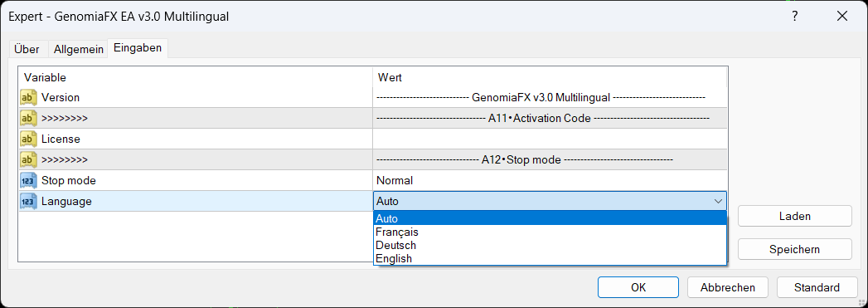The width and height of the screenshot is (868, 308).
Task: Select the Version variable name
Action: pyautogui.click(x=61, y=97)
